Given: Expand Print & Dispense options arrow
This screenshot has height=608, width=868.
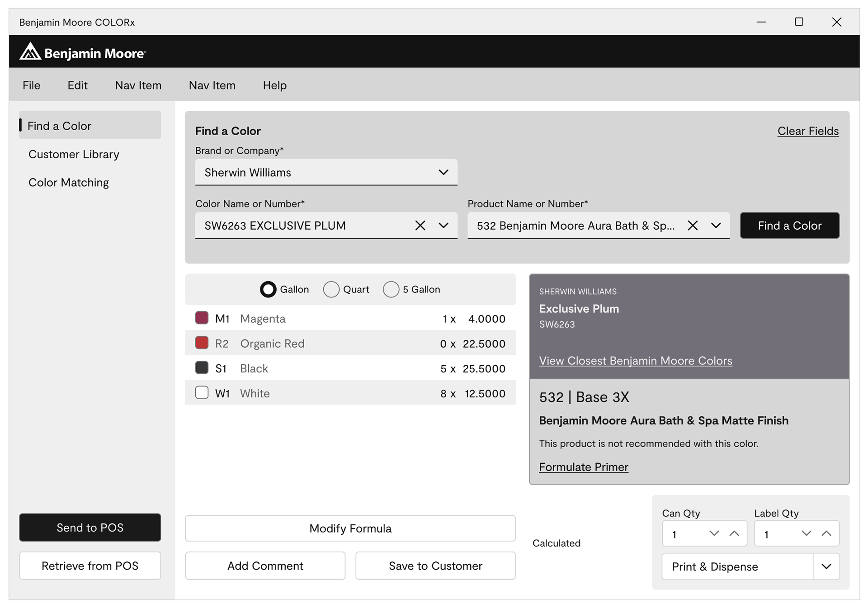Looking at the screenshot, I should click(x=826, y=566).
